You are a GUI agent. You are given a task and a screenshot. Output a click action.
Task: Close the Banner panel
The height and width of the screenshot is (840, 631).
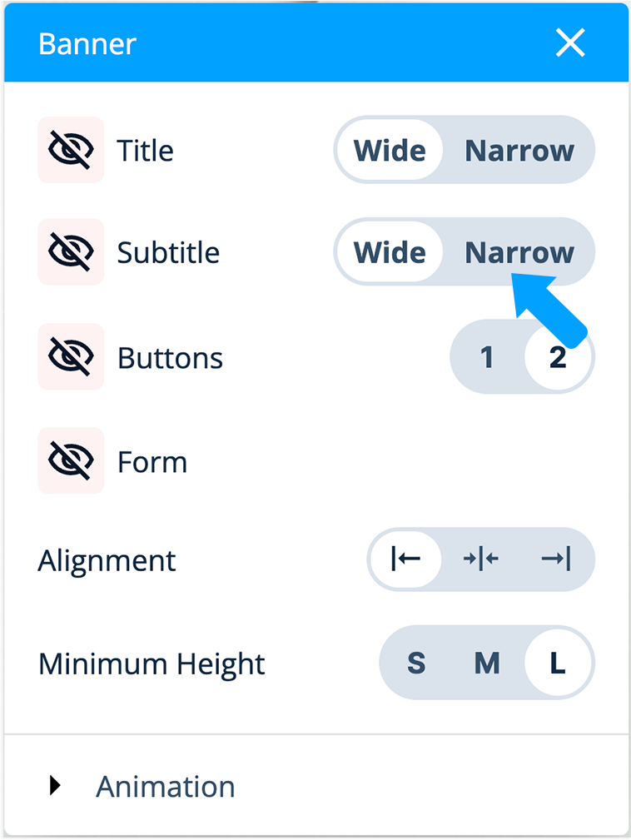point(570,43)
